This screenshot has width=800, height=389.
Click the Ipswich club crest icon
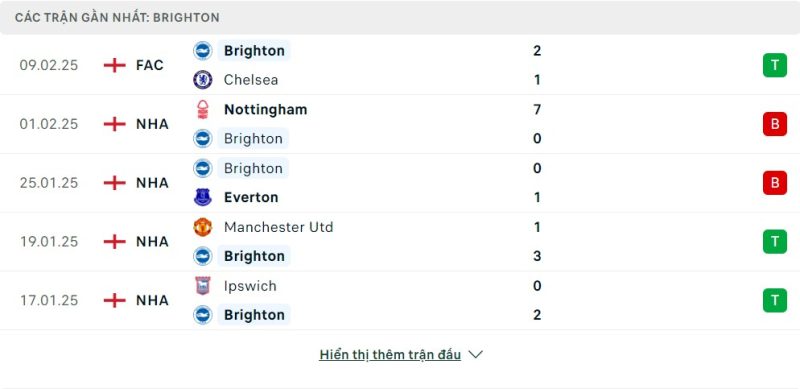(x=203, y=285)
